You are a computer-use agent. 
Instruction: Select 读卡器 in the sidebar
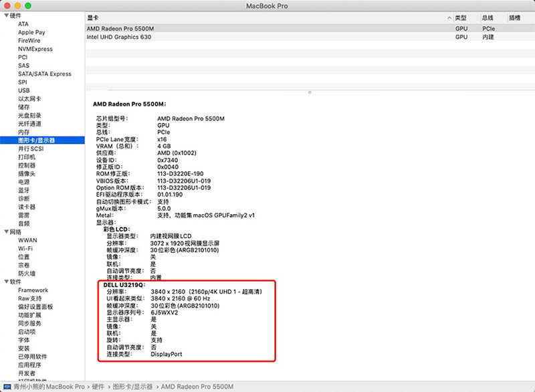click(x=27, y=207)
